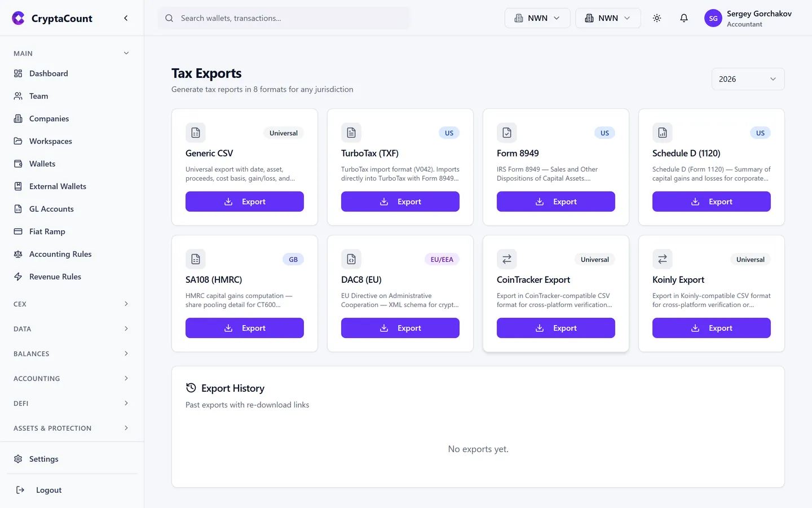Viewport: 812px width, 508px height.
Task: Open the 2026 year dropdown
Action: (x=748, y=79)
